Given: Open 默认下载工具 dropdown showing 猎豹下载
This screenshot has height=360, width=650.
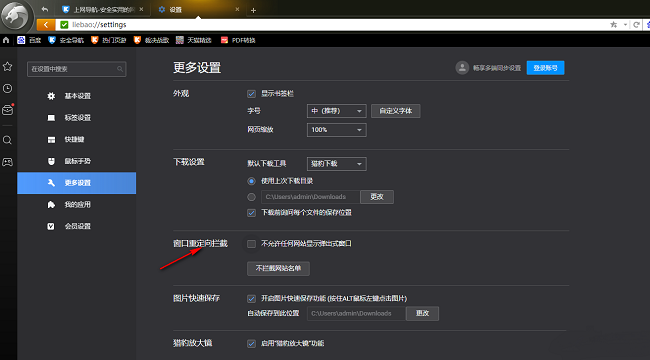Looking at the screenshot, I should (x=337, y=164).
